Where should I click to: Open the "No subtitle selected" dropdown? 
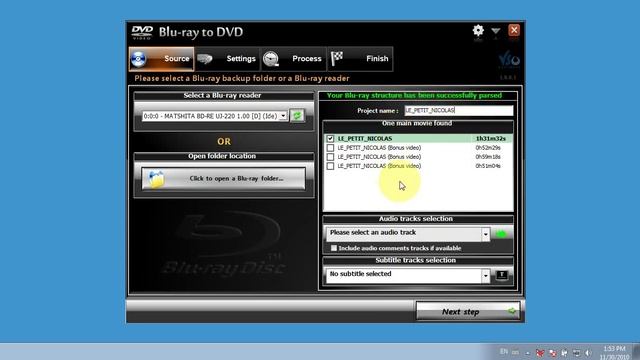pos(485,276)
